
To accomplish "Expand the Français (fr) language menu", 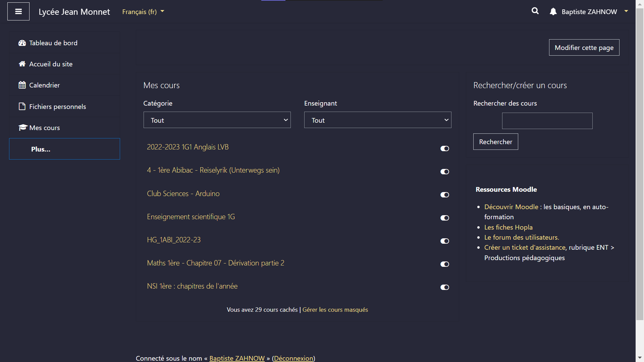I will pyautogui.click(x=143, y=12).
